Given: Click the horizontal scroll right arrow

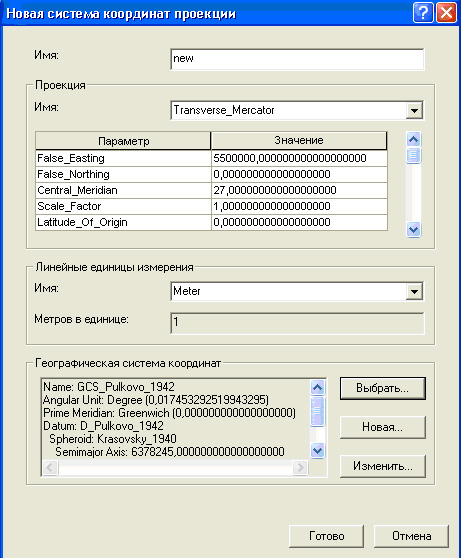Looking at the screenshot, I should [300, 467].
